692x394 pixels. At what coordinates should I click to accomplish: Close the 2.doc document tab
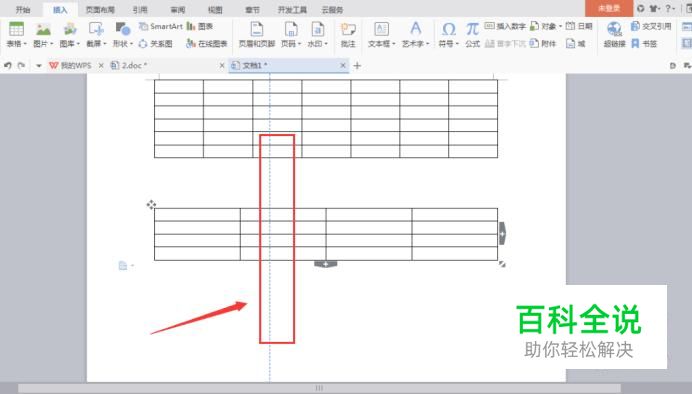pyautogui.click(x=222, y=65)
